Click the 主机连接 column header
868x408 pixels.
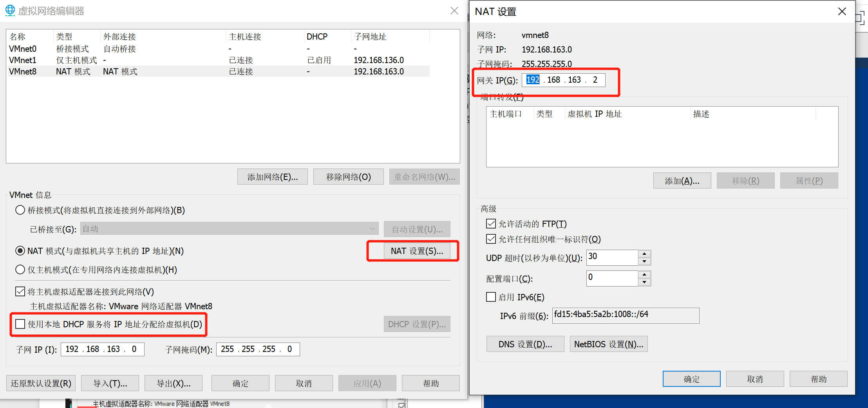[265, 36]
